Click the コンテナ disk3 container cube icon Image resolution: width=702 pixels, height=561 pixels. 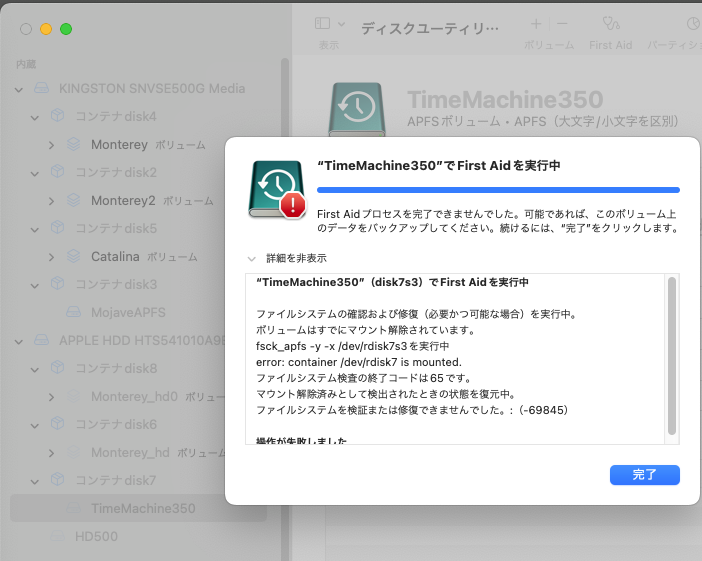[57, 283]
